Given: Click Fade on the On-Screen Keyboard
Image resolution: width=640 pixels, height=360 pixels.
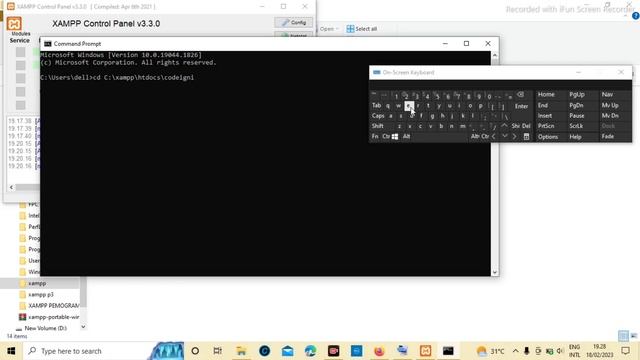Looking at the screenshot, I should pyautogui.click(x=608, y=137).
